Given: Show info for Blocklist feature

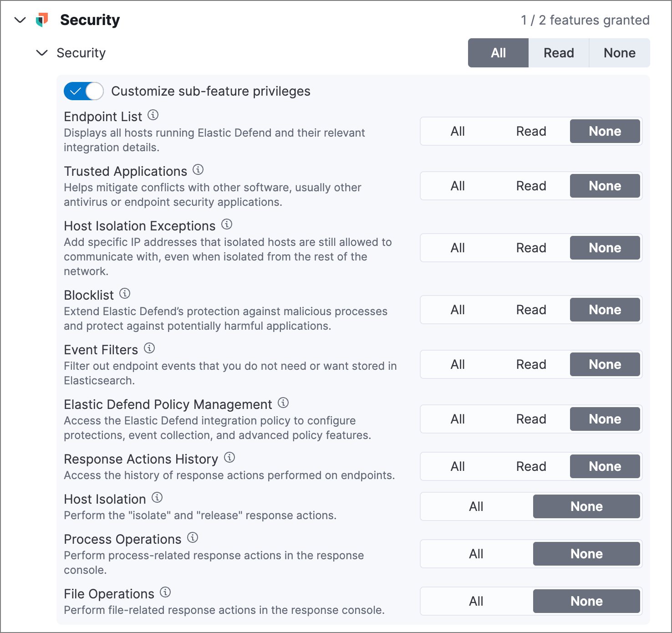Looking at the screenshot, I should 125,293.
